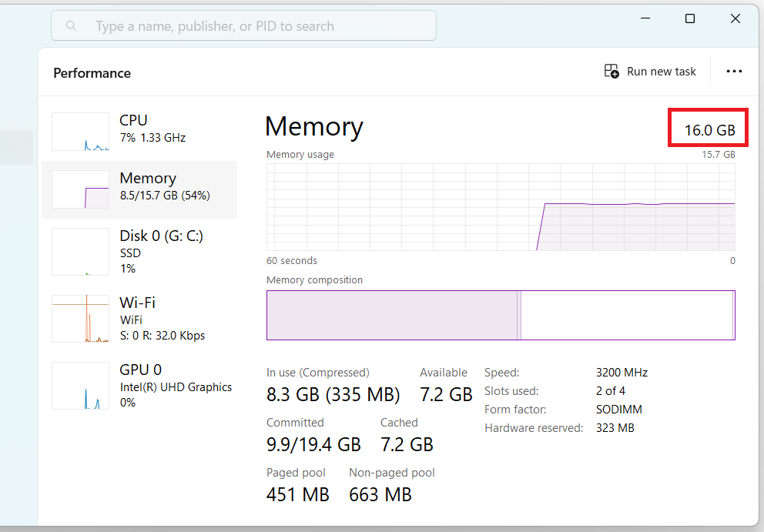
Task: Select the Wi-Fi mini graph thumbnail
Action: [x=81, y=318]
